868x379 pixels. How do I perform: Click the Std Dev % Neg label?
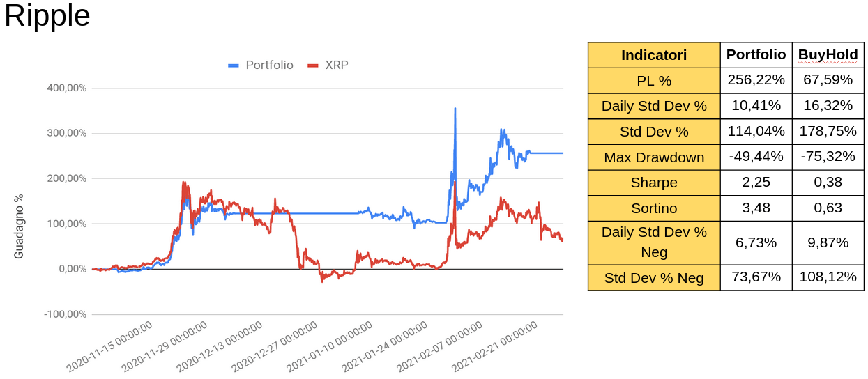pyautogui.click(x=653, y=278)
